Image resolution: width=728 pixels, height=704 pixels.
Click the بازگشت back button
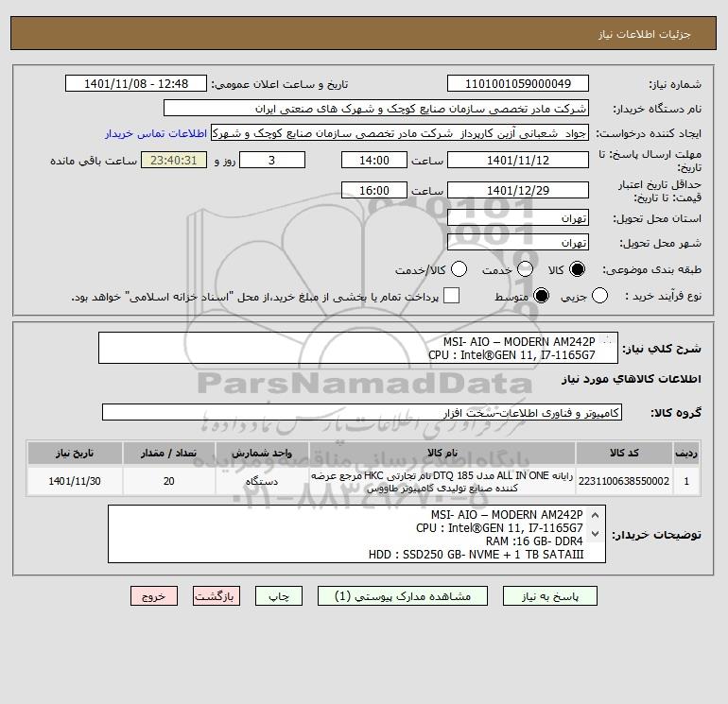coord(217,596)
